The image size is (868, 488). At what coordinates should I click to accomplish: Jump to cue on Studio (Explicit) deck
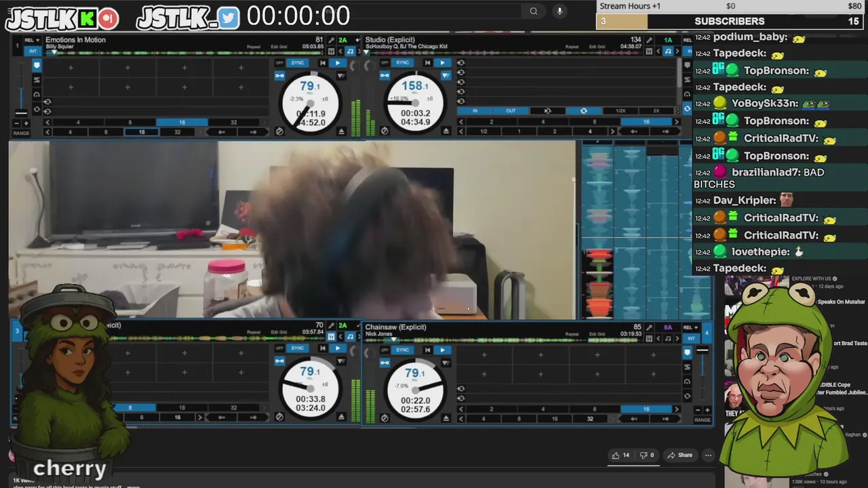click(x=427, y=63)
